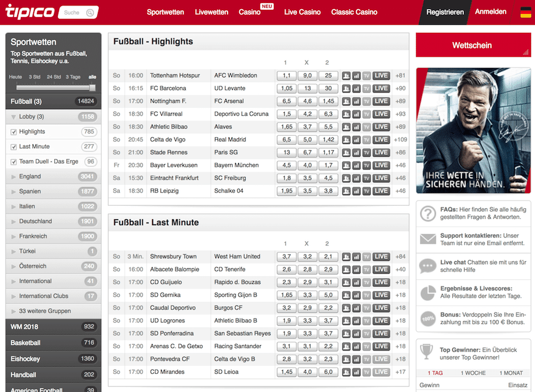Uncheck the Last Minute checkbox

[14, 147]
